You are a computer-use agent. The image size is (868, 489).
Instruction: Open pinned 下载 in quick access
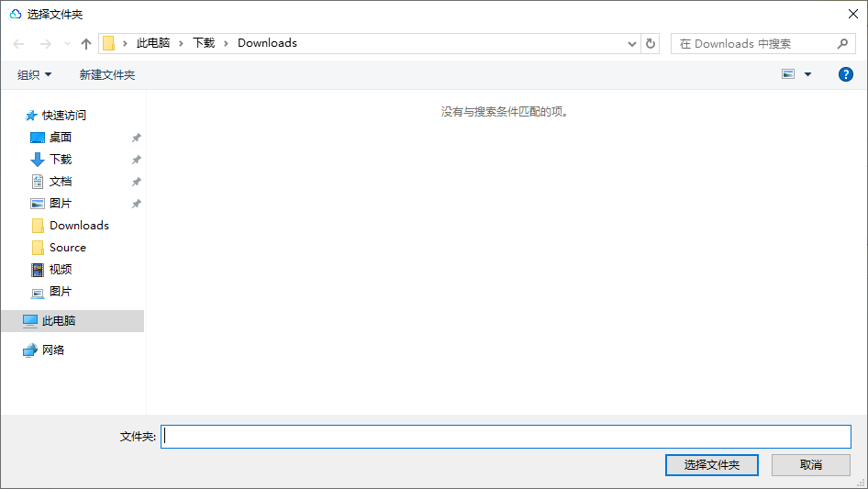(61, 160)
